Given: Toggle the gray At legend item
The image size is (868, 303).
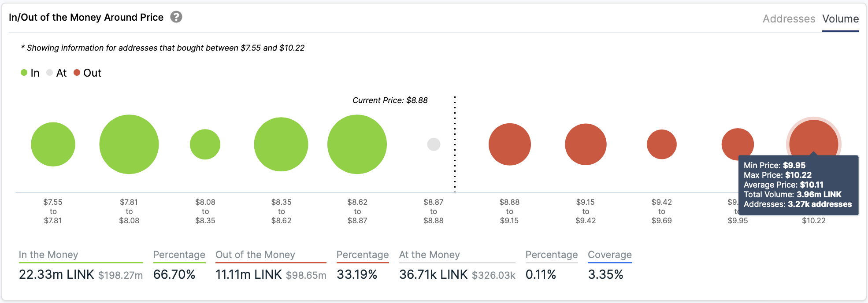Looking at the screenshot, I should (x=56, y=73).
